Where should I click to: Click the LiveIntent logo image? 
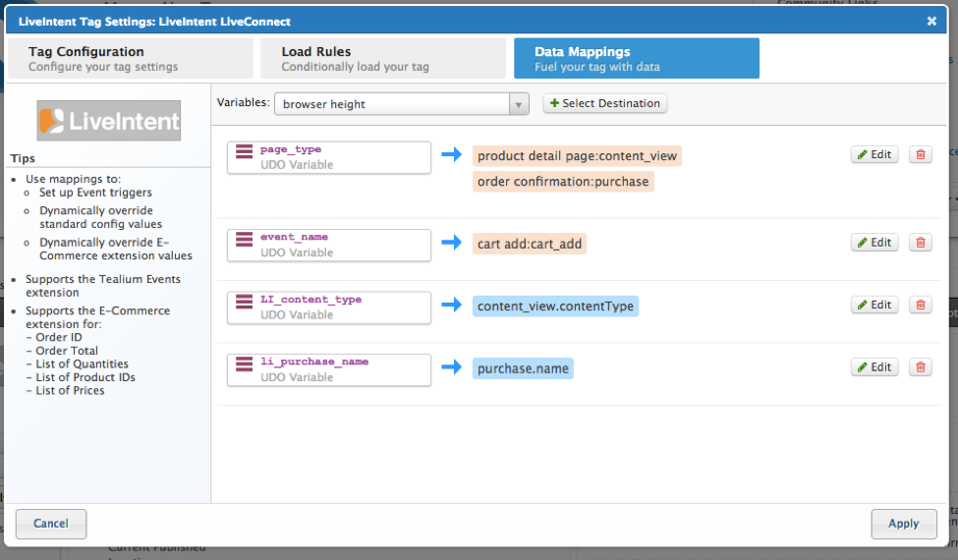coord(109,121)
